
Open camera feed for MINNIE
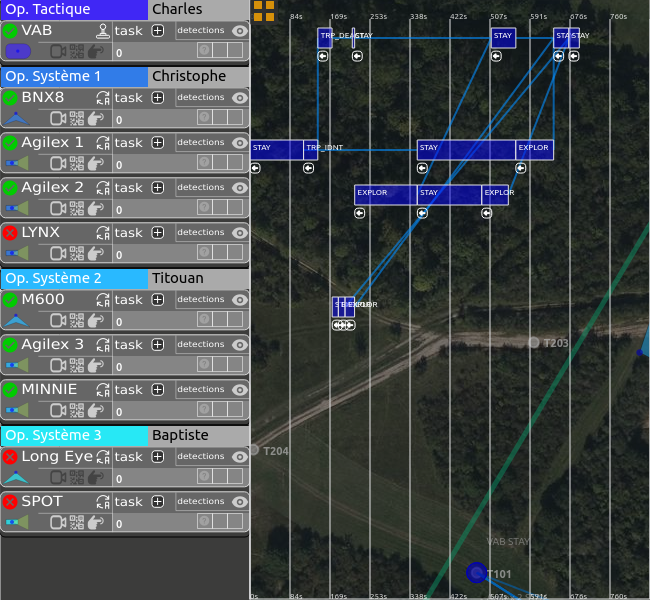pos(58,410)
